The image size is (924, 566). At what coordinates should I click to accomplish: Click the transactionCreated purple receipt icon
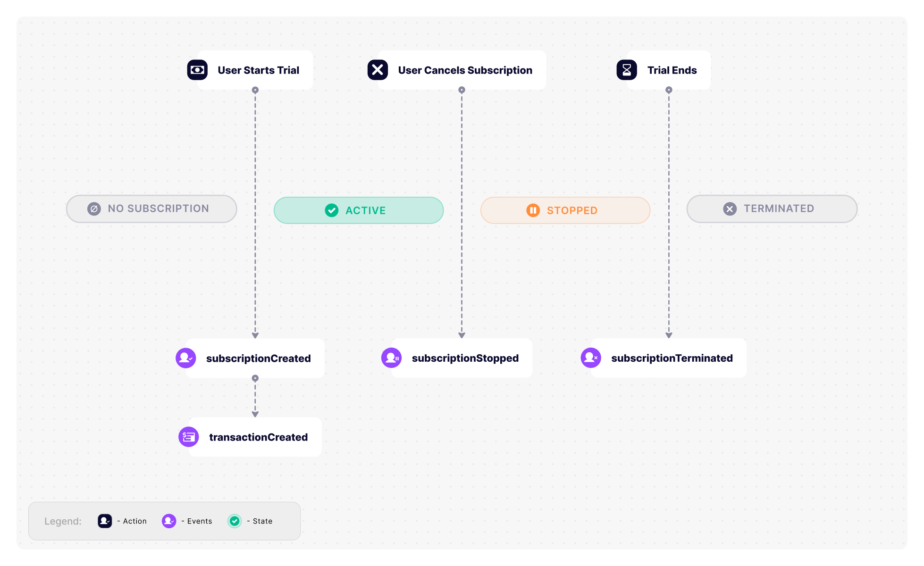pyautogui.click(x=189, y=437)
